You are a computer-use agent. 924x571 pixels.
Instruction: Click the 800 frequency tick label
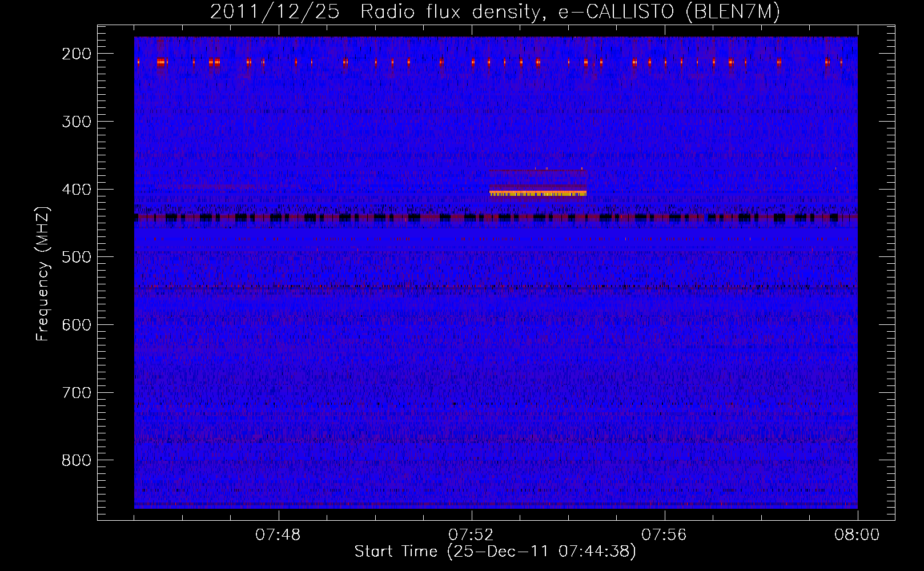pyautogui.click(x=77, y=460)
